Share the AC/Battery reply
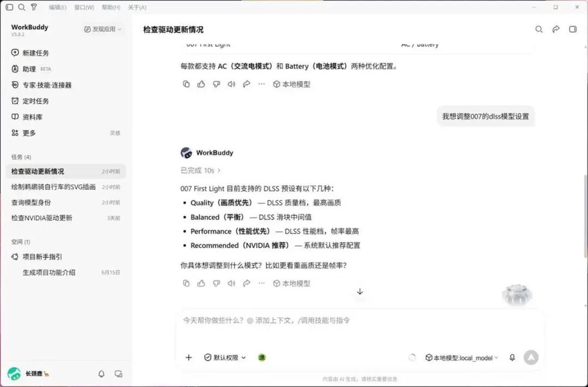Image resolution: width=588 pixels, height=387 pixels. point(247,84)
